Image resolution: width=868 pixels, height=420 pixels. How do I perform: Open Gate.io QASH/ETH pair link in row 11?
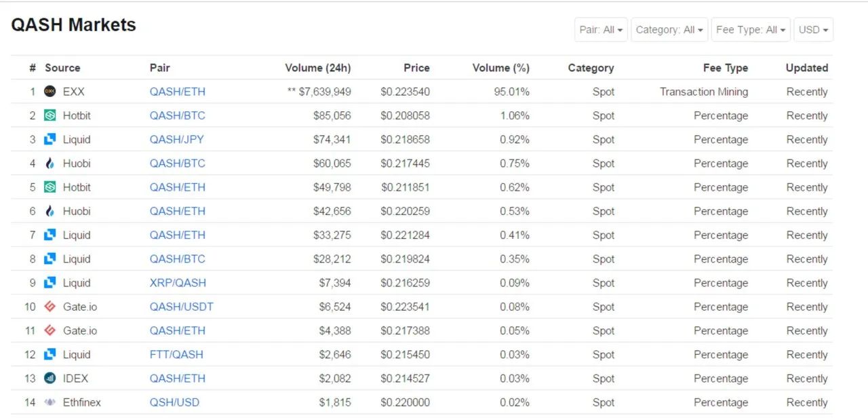pyautogui.click(x=178, y=330)
